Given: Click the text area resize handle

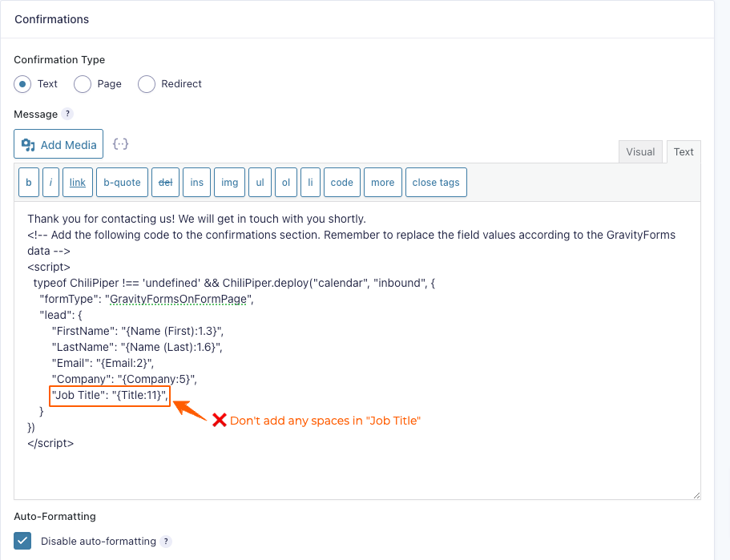Looking at the screenshot, I should [696, 495].
